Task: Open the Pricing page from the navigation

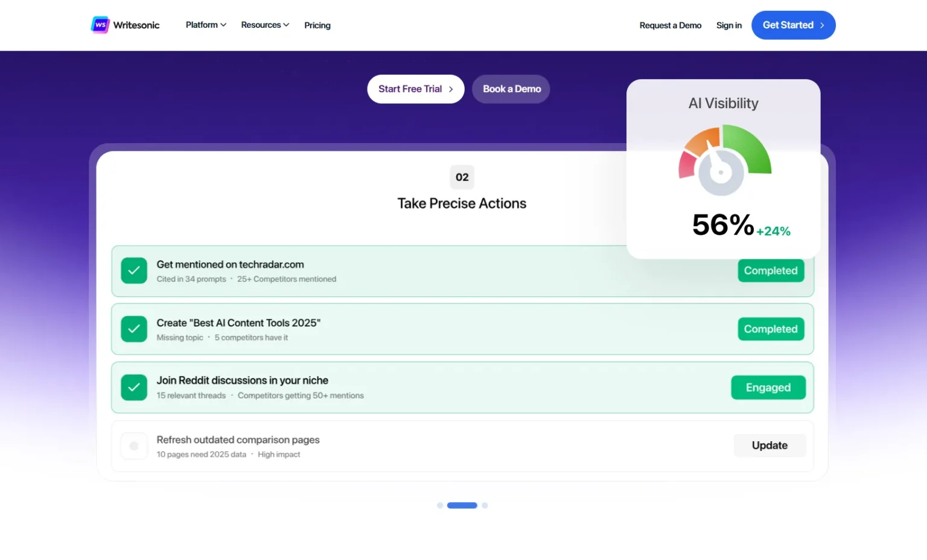Action: (317, 25)
